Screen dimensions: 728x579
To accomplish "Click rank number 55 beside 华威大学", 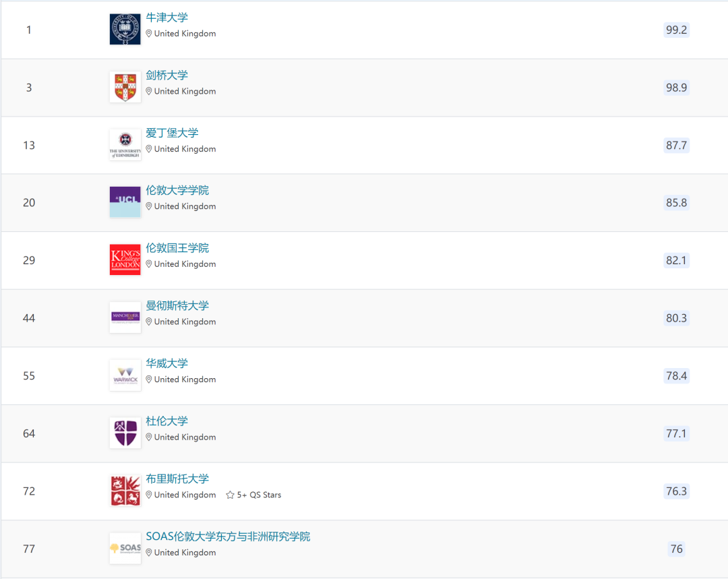I will [29, 375].
